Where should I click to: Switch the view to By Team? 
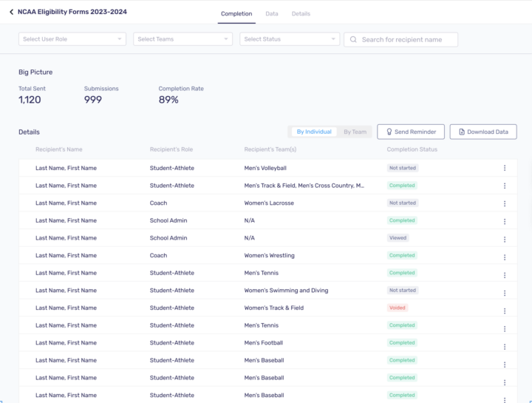[x=355, y=132]
